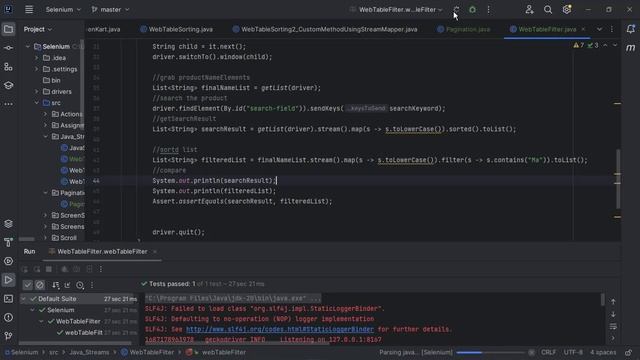The height and width of the screenshot is (360, 640).
Task: Open the Learn graduation cap tool window
Action: 8,85
